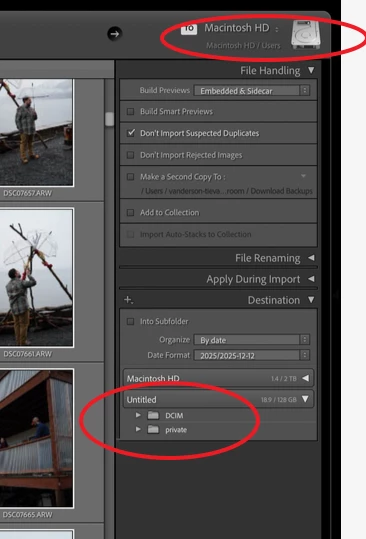The image size is (366, 539).
Task: Tick the Don't Import Rejected Images checkbox
Action: click(x=130, y=155)
